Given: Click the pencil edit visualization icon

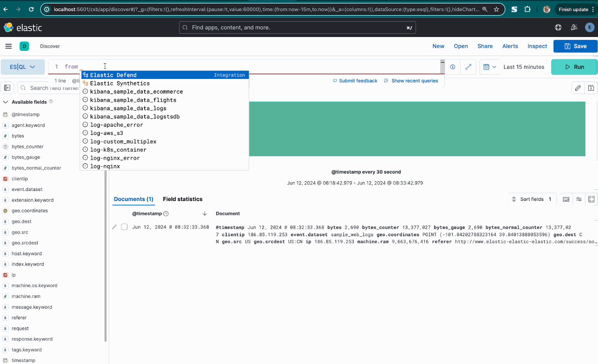Looking at the screenshot, I should [578, 88].
